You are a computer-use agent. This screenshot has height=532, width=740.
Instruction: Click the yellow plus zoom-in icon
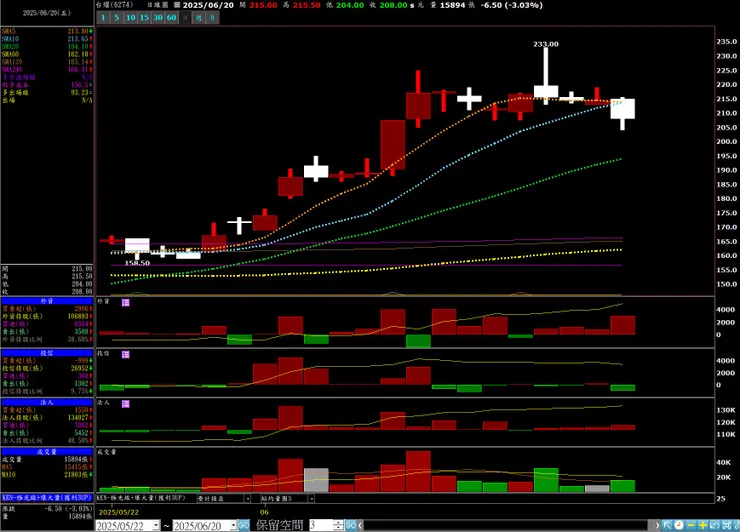[x=703, y=525]
